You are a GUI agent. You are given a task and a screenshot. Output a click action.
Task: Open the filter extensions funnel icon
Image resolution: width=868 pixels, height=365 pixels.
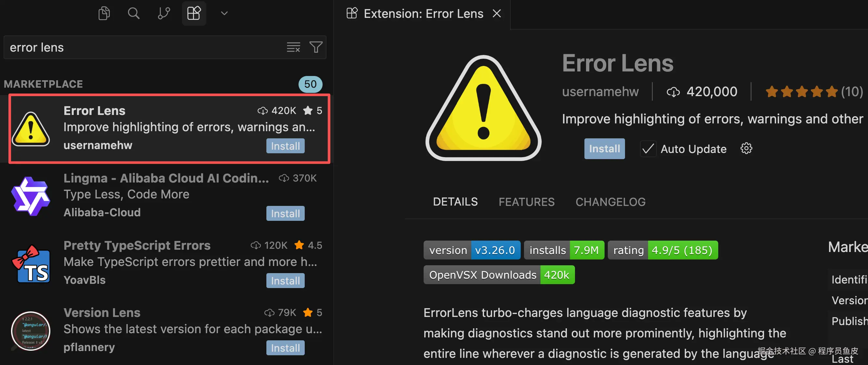click(316, 47)
